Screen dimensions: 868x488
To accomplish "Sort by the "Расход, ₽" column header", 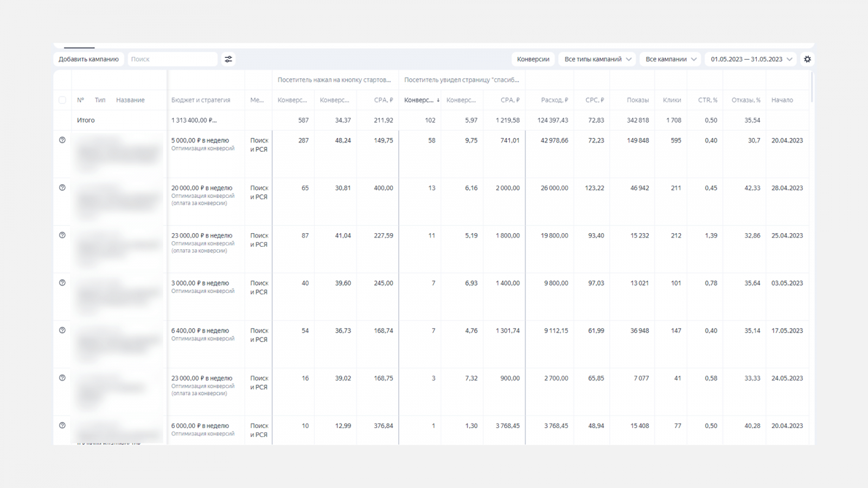I will coord(554,100).
